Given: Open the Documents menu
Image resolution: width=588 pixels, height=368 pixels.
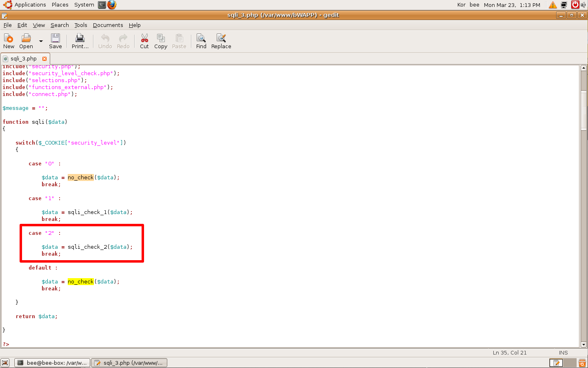Looking at the screenshot, I should click(x=108, y=25).
